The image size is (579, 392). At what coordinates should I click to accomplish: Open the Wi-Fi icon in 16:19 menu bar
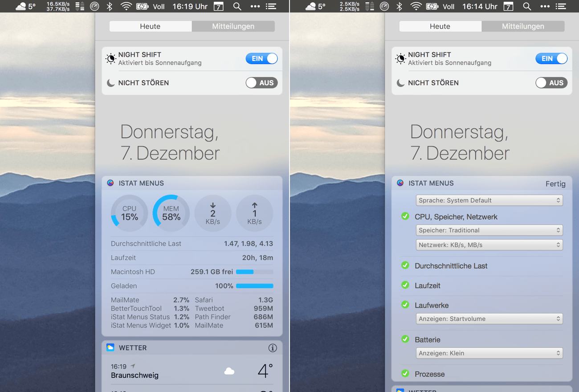[126, 6]
